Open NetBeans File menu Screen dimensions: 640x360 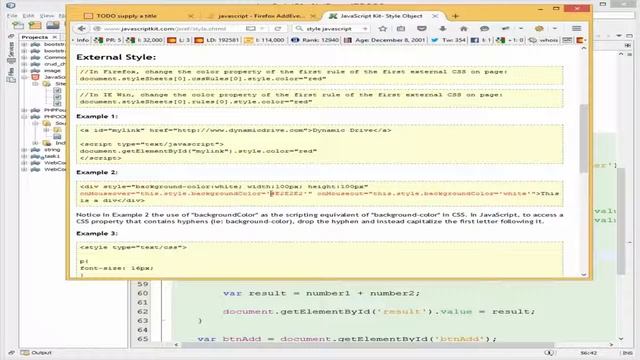12,16
